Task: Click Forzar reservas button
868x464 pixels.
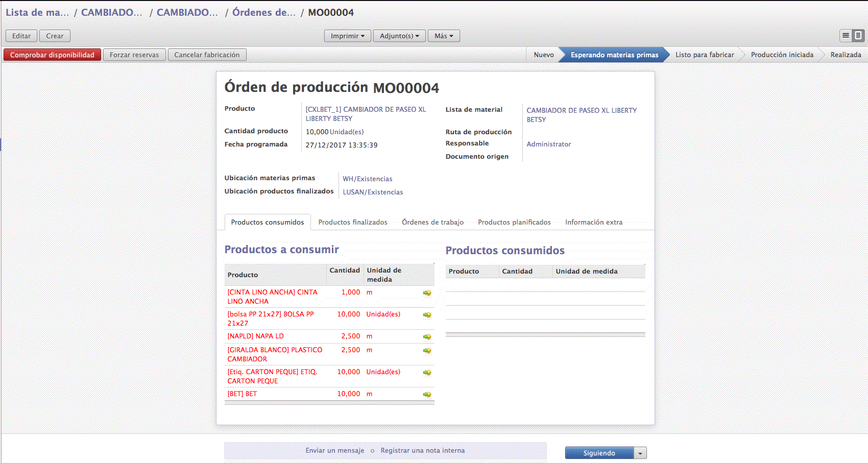Action: coord(134,55)
